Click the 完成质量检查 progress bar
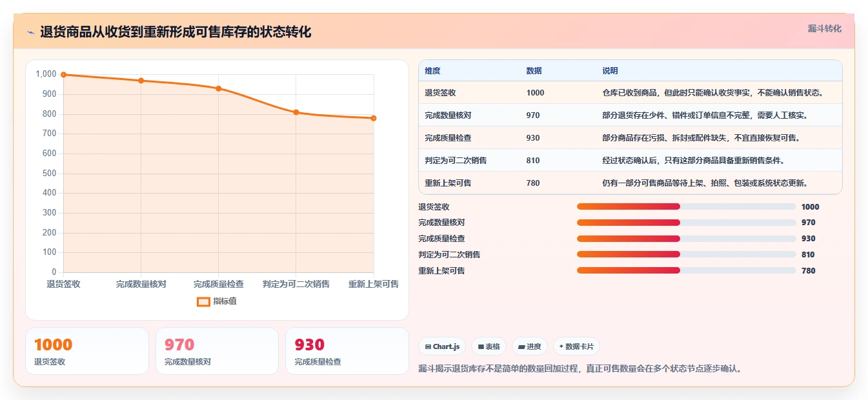Screen dimensions: 868x400 [x=686, y=239]
